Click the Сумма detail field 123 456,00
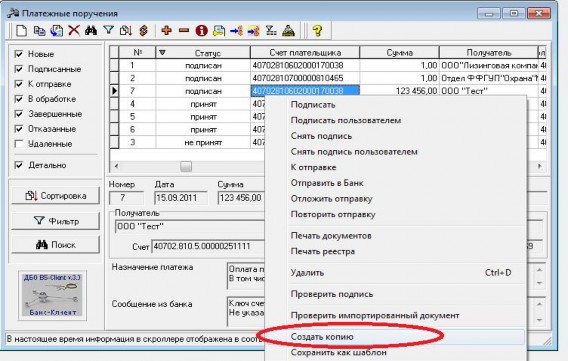This screenshot has height=361, width=568. pos(241,198)
